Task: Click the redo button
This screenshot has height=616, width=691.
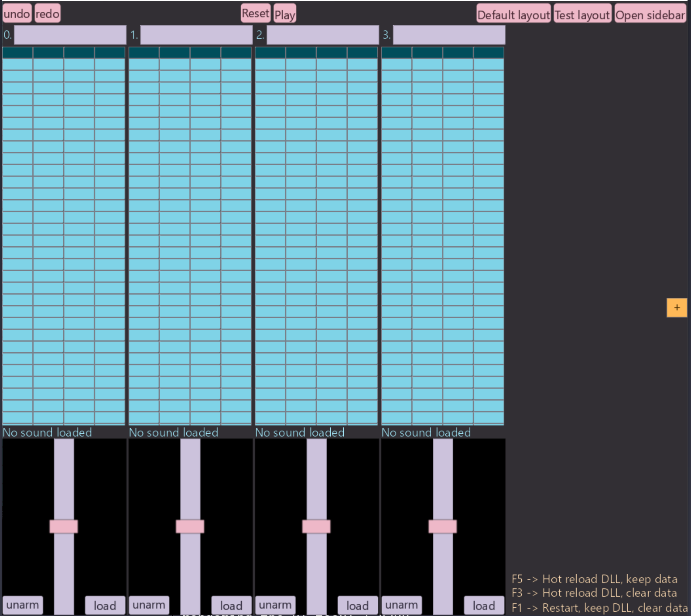Action: (x=47, y=14)
